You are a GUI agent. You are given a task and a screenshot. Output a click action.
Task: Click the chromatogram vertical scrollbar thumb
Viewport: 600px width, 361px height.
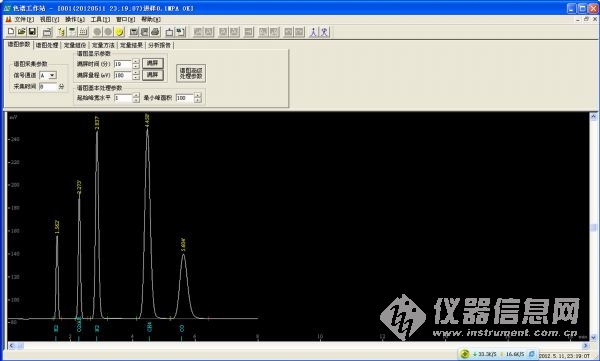click(x=593, y=228)
